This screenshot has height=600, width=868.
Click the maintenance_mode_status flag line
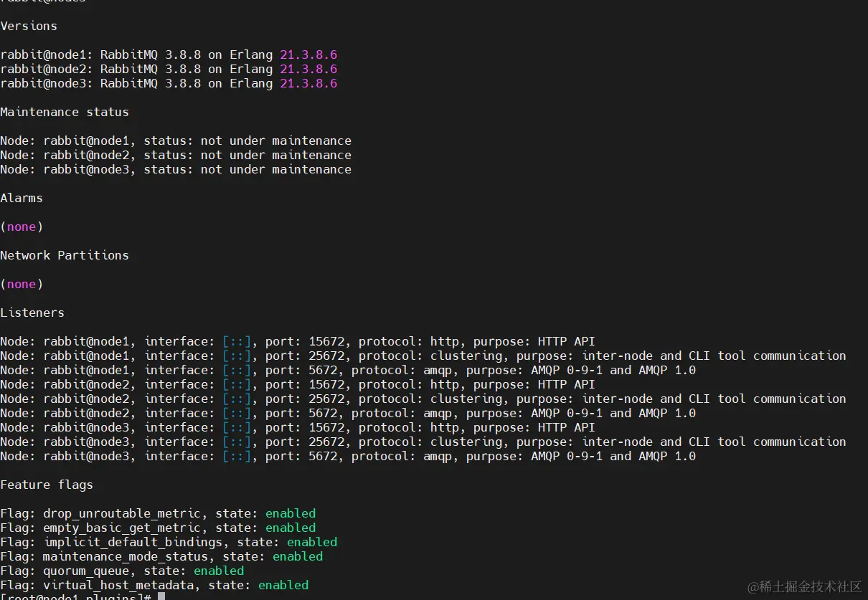pos(161,556)
